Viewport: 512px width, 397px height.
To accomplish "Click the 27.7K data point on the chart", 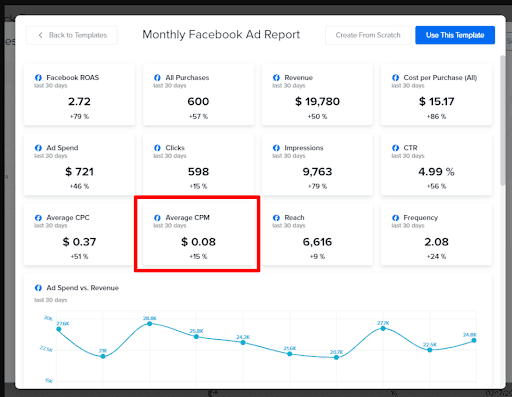I will click(383, 328).
